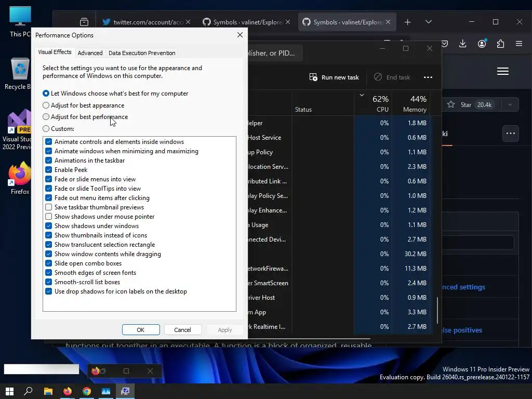
Task: Open Firefox from the taskbar
Action: point(68,391)
